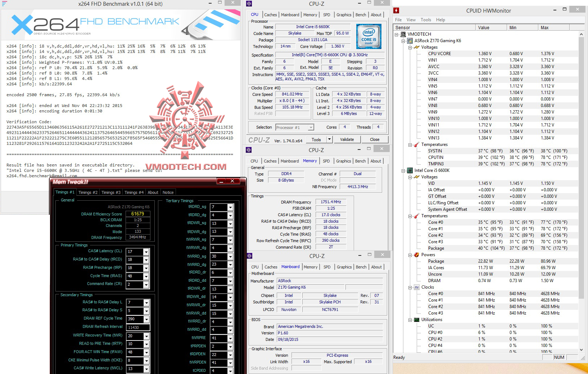Screen dimensions: 588x374
Task: Collapse the Utilizations section in HWMonitor
Action: [410, 320]
